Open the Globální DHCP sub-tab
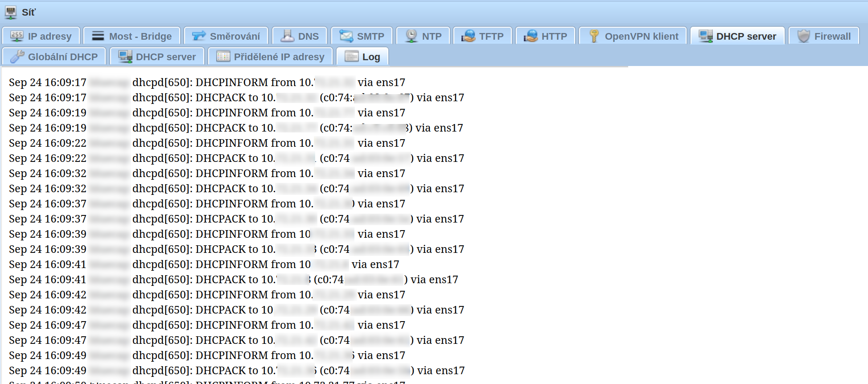This screenshot has height=384, width=868. [x=54, y=57]
